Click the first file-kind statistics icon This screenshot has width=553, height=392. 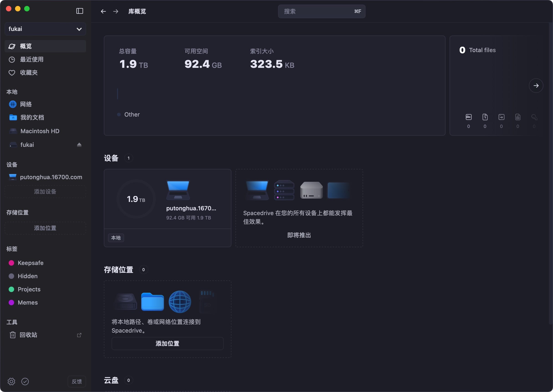[469, 117]
